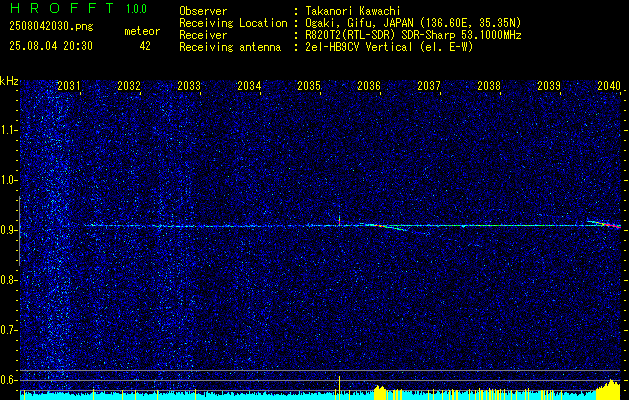Click the 2038 time axis marker

[489, 85]
